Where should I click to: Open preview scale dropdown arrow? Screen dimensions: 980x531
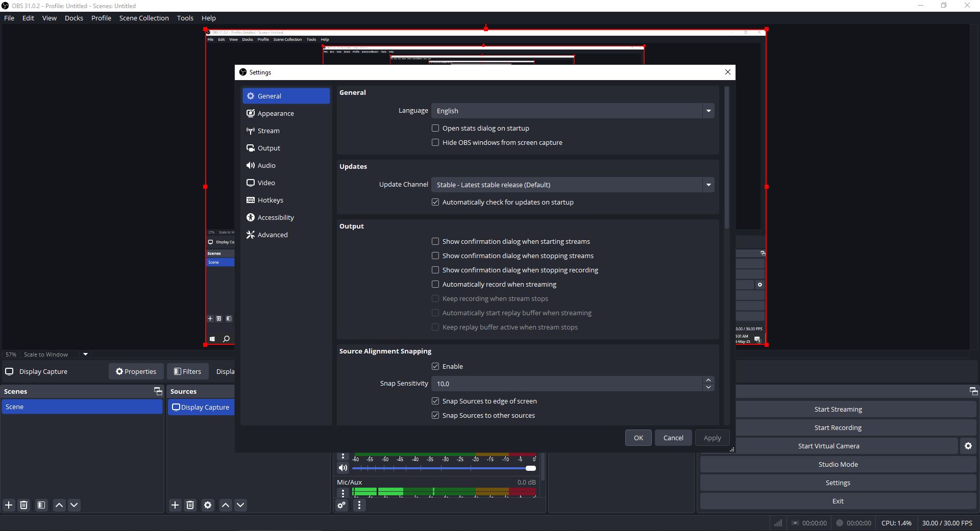click(85, 354)
